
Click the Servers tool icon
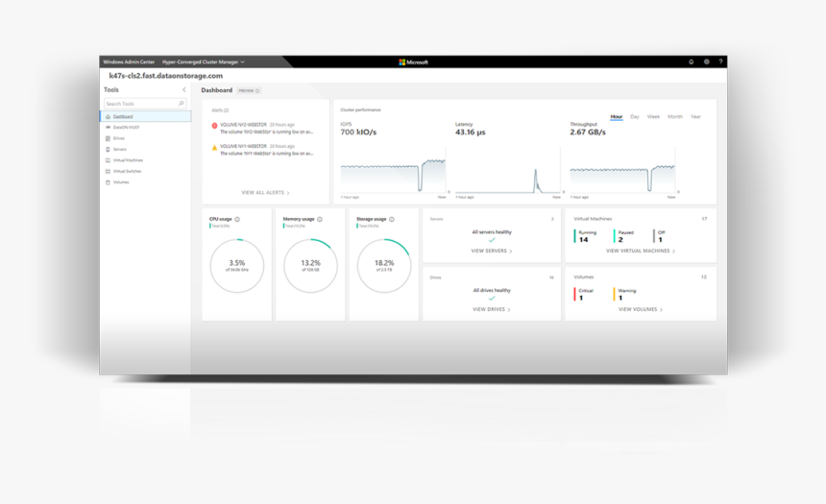[x=108, y=150]
